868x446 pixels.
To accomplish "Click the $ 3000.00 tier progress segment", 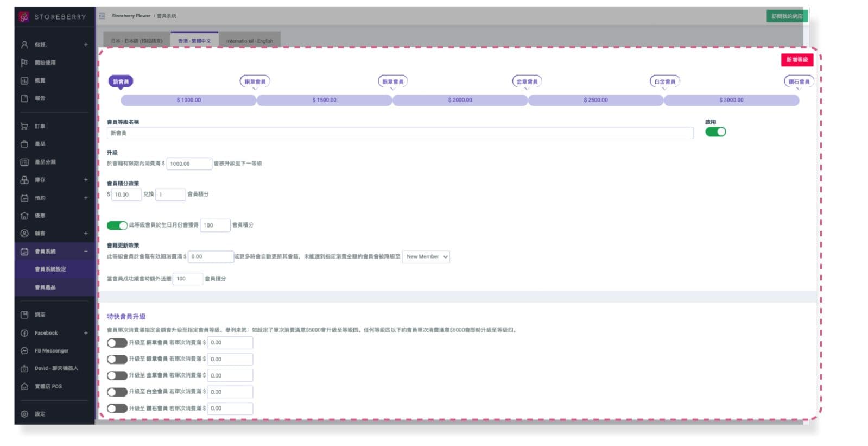I will [x=731, y=100].
